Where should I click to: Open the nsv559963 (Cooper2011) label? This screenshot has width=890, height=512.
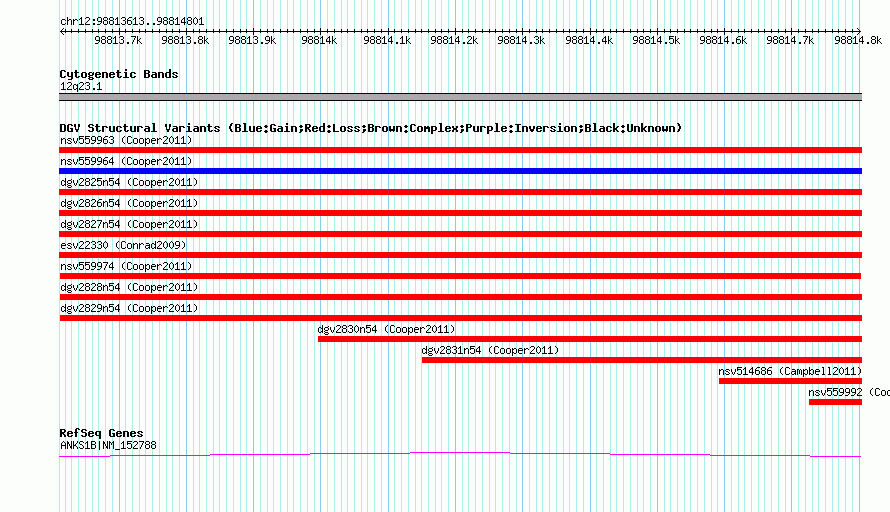(126, 140)
